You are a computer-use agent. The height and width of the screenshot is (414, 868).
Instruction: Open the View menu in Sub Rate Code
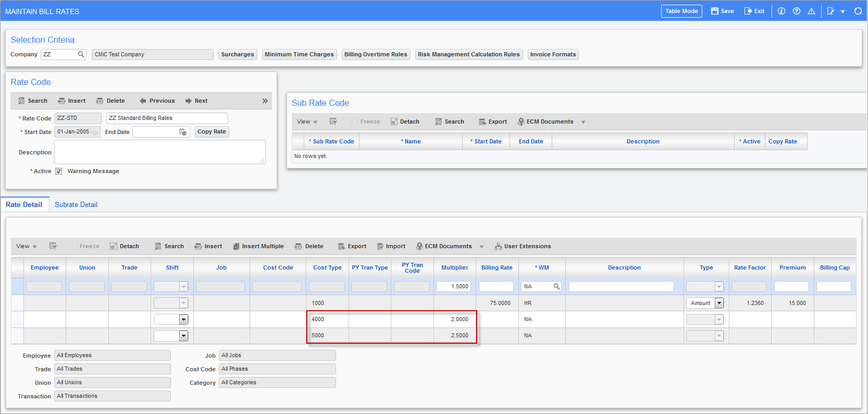(307, 121)
